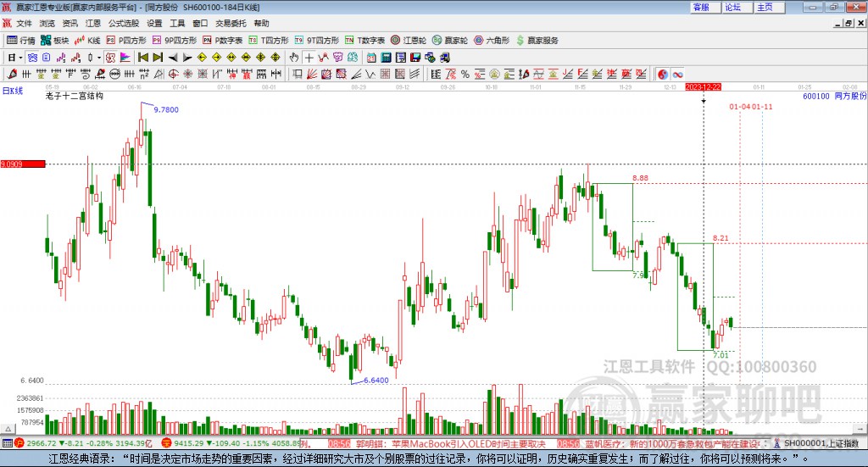Open the 六角形 hexagon tool
The width and height of the screenshot is (868, 467).
click(x=492, y=41)
